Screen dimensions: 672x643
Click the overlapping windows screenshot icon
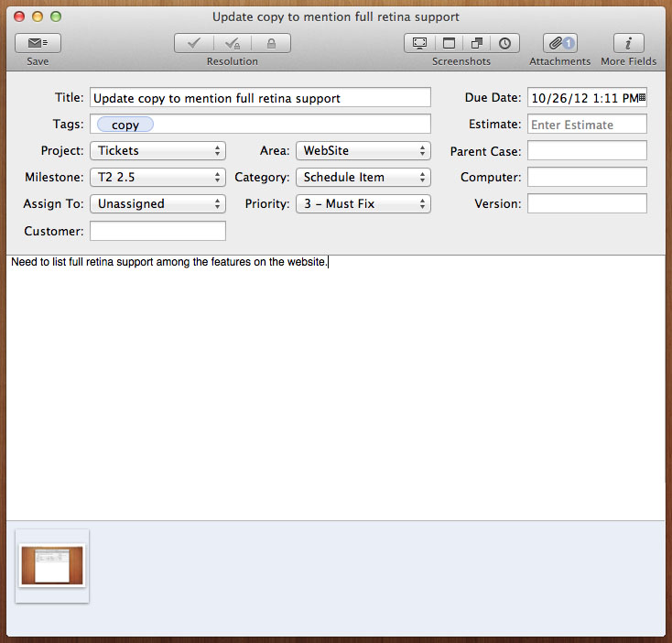[477, 43]
